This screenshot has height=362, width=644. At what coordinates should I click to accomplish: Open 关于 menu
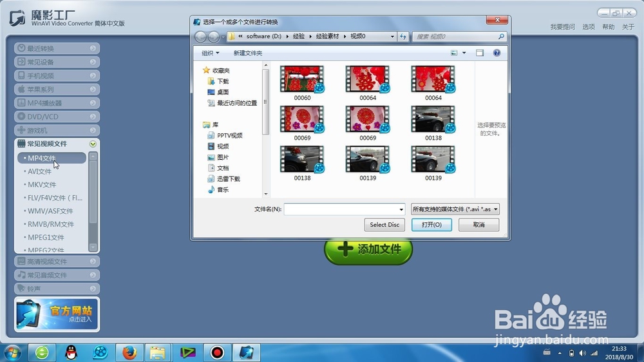coord(628,26)
